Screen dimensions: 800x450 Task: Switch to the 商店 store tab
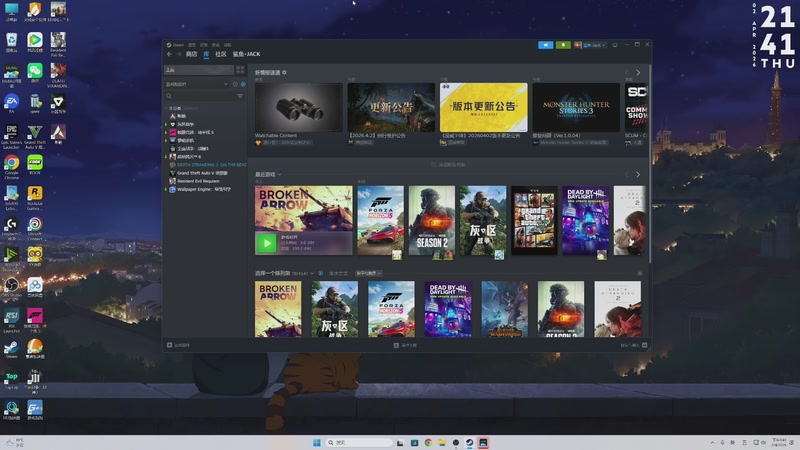pos(191,54)
